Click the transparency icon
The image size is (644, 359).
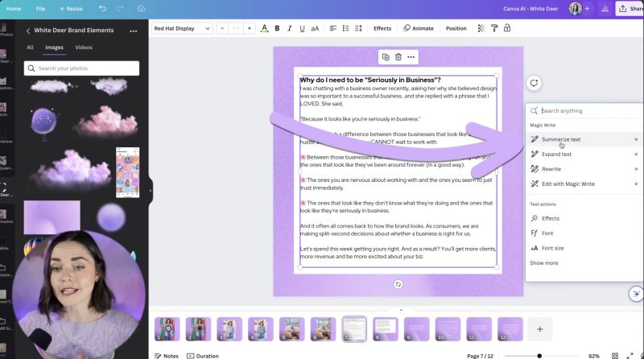click(x=481, y=28)
